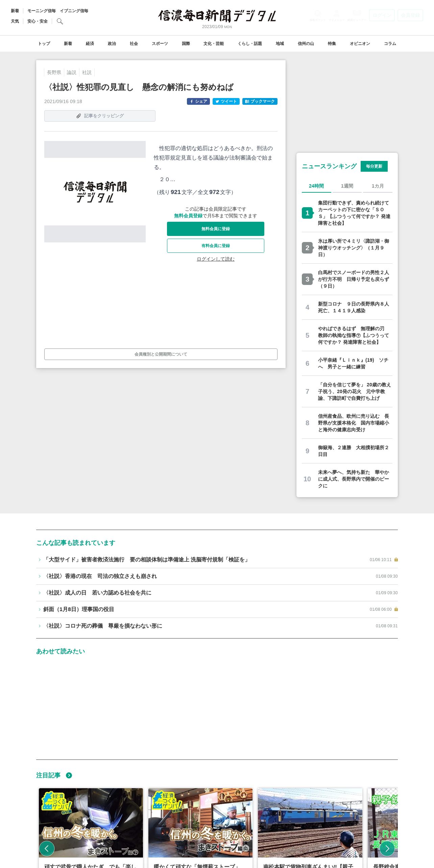
Task: Click the paperclip 記事をクリッピング button
Action: (100, 116)
